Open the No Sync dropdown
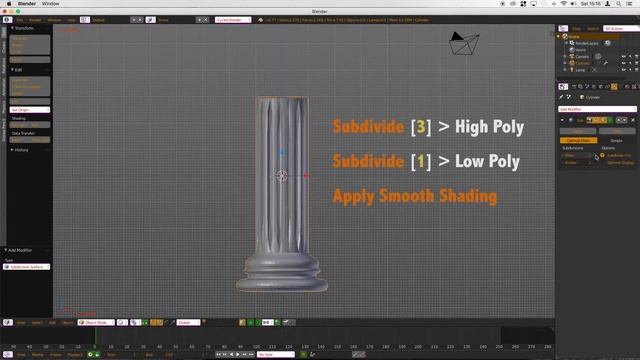The width and height of the screenshot is (640, 360). click(x=276, y=354)
